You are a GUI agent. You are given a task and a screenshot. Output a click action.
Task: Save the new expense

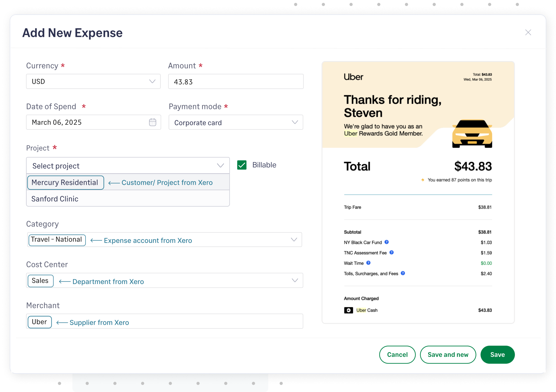tap(497, 355)
